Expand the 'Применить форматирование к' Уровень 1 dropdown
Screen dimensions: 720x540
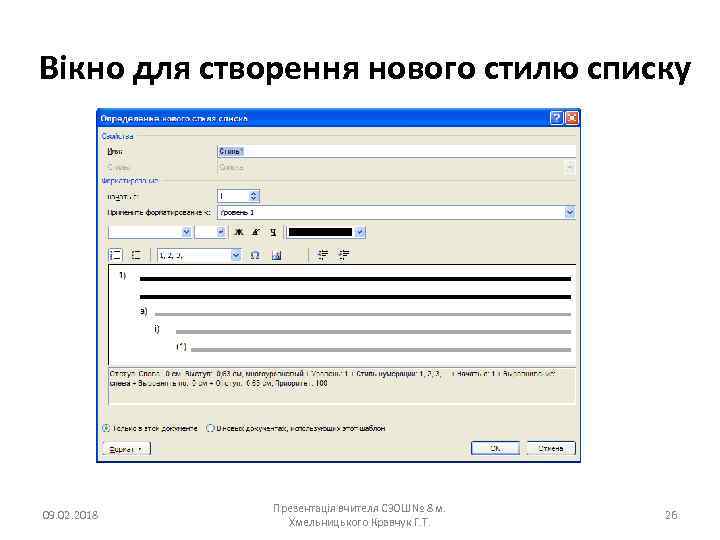pos(570,212)
